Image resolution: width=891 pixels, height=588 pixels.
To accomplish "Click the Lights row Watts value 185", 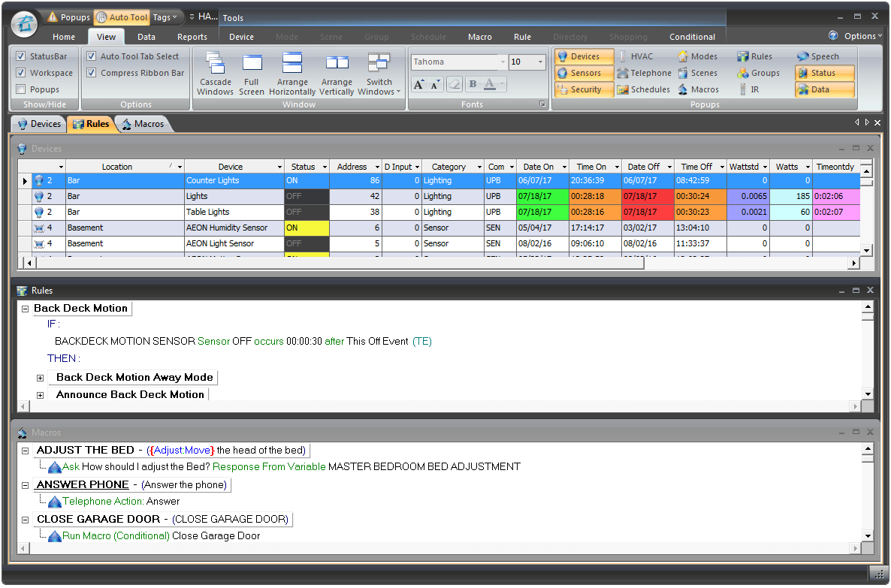I will pyautogui.click(x=790, y=196).
